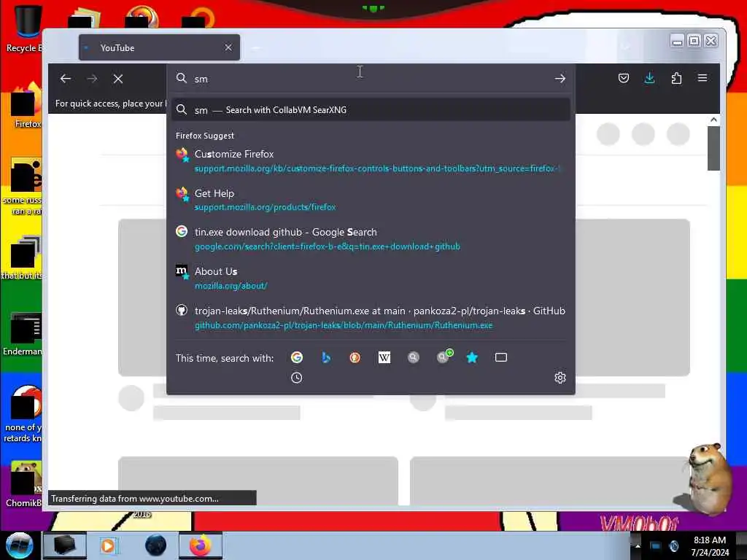The image size is (747, 560).
Task: Open the Pocket save icon
Action: tap(623, 78)
